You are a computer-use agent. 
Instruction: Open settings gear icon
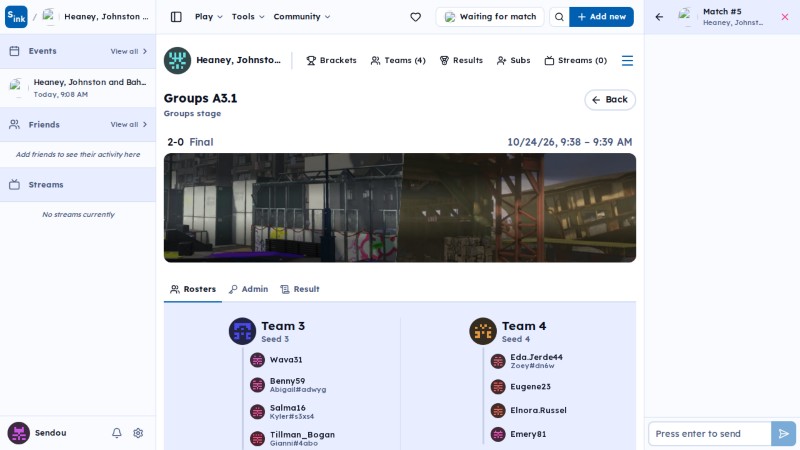[x=138, y=433]
